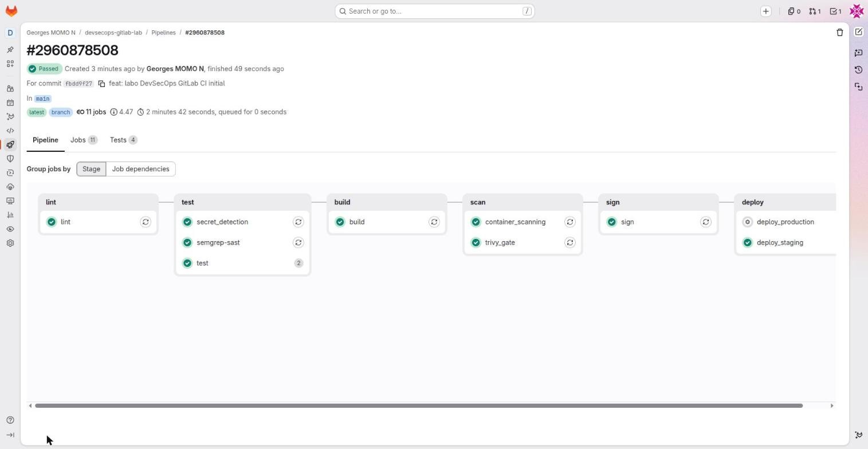This screenshot has height=449, width=868.
Task: Open the devsecops-gitlab-lab breadcrumb link
Action: (113, 33)
